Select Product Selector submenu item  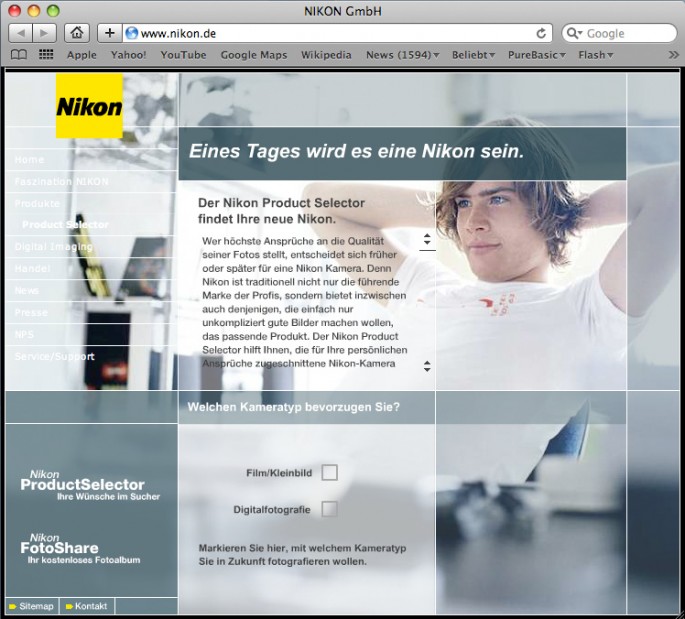point(66,225)
